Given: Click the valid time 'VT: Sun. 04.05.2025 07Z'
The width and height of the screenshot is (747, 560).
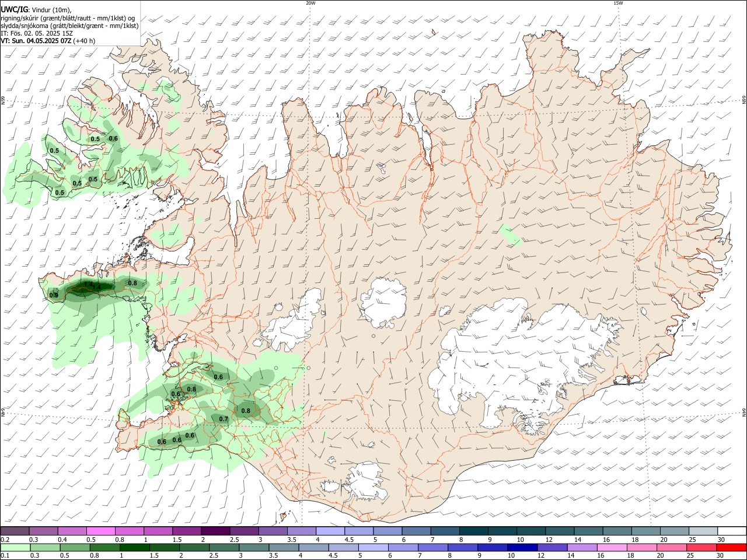Looking at the screenshot, I should click(x=36, y=41).
